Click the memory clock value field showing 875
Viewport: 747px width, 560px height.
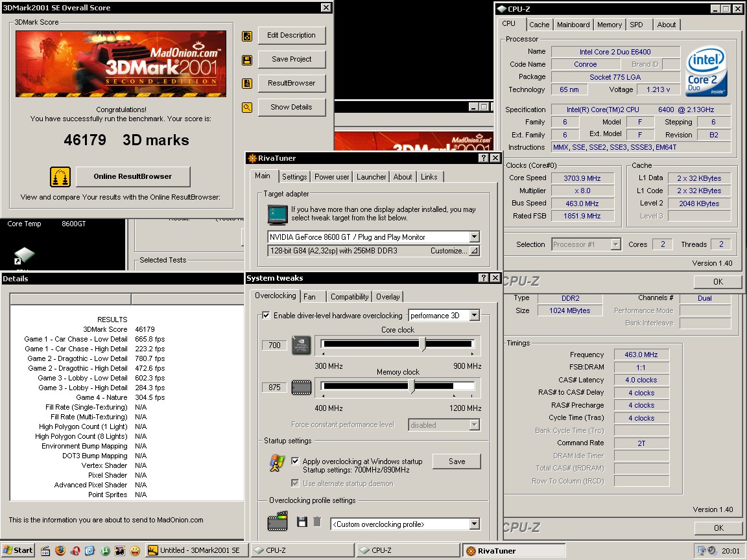[x=274, y=387]
